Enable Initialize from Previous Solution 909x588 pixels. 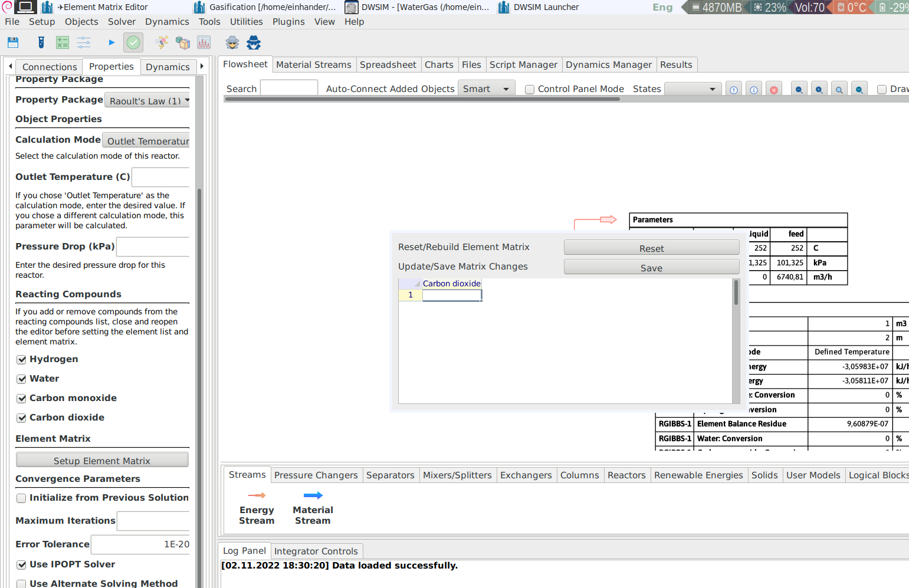tap(21, 498)
